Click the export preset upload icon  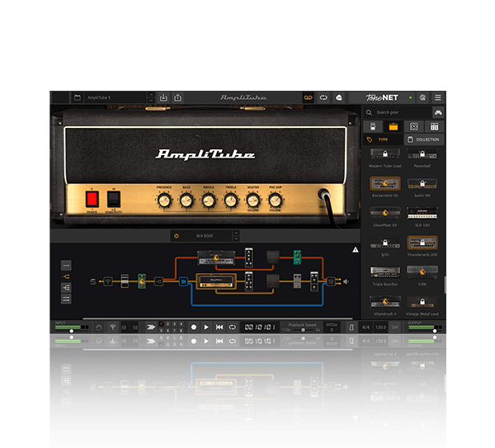pyautogui.click(x=177, y=97)
